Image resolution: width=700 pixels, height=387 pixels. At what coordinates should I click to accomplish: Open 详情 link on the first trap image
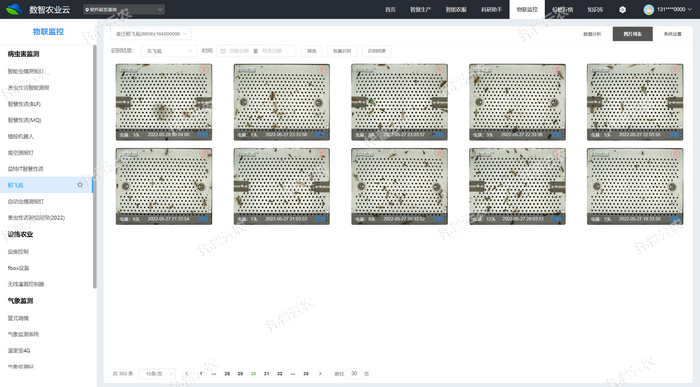tap(203, 134)
